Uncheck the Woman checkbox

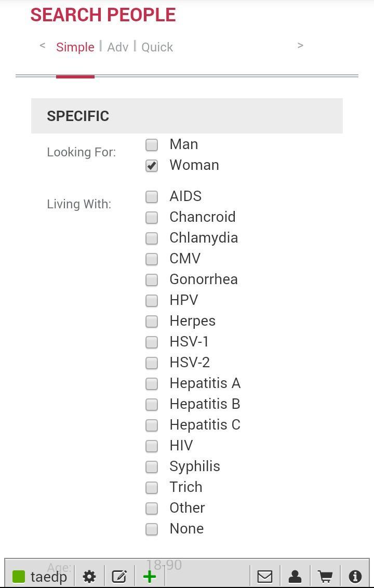152,166
